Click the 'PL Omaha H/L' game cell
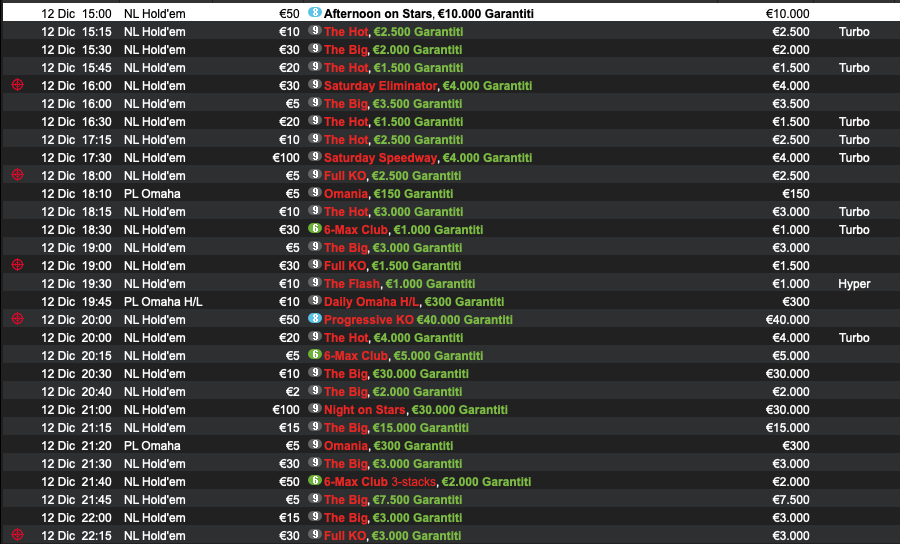 click(163, 301)
